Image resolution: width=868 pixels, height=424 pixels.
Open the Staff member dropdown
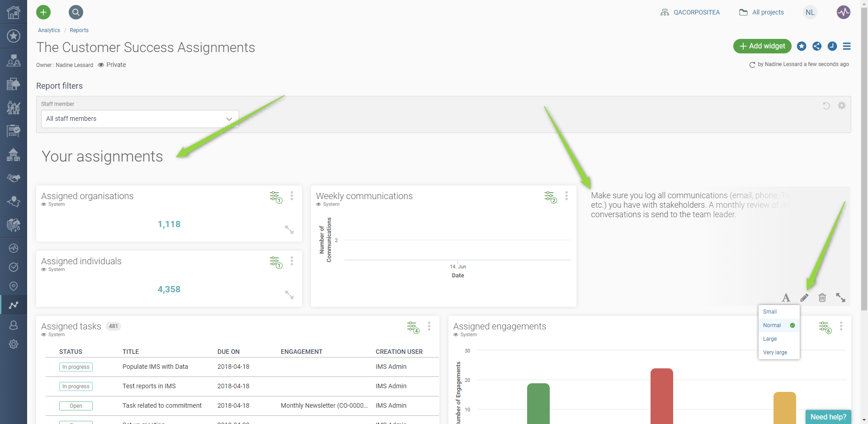point(140,119)
